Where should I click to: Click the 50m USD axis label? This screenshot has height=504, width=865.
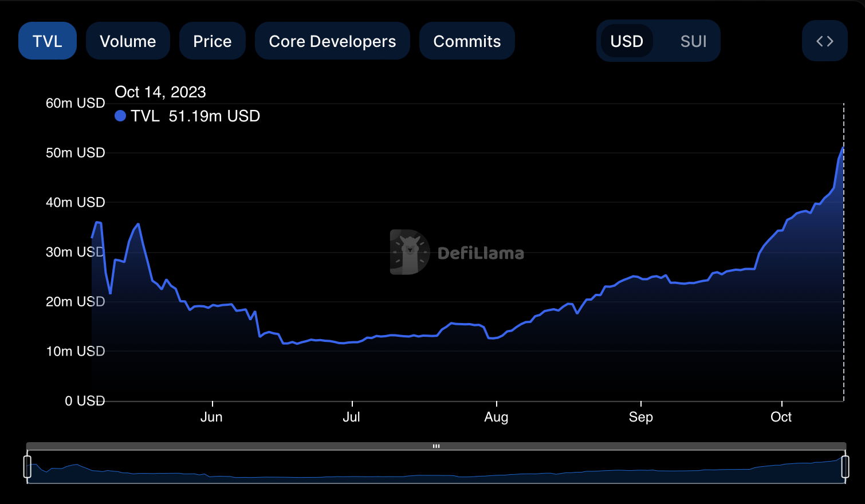(x=76, y=153)
